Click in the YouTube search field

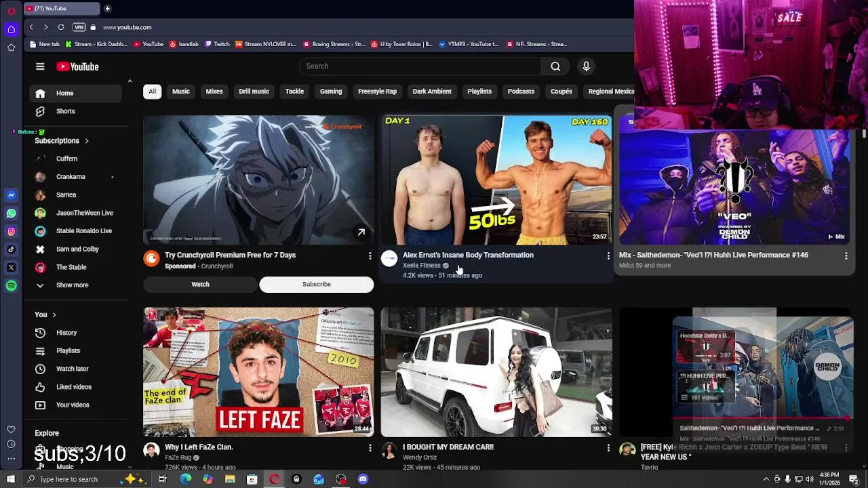point(420,66)
